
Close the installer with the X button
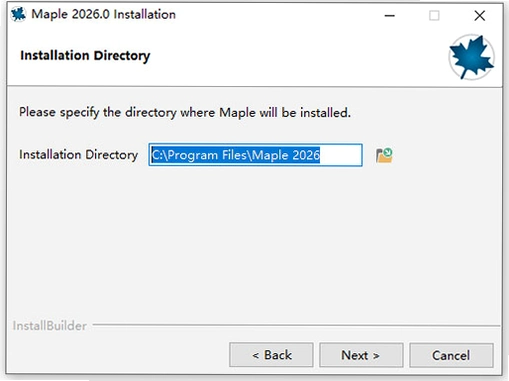[x=480, y=15]
